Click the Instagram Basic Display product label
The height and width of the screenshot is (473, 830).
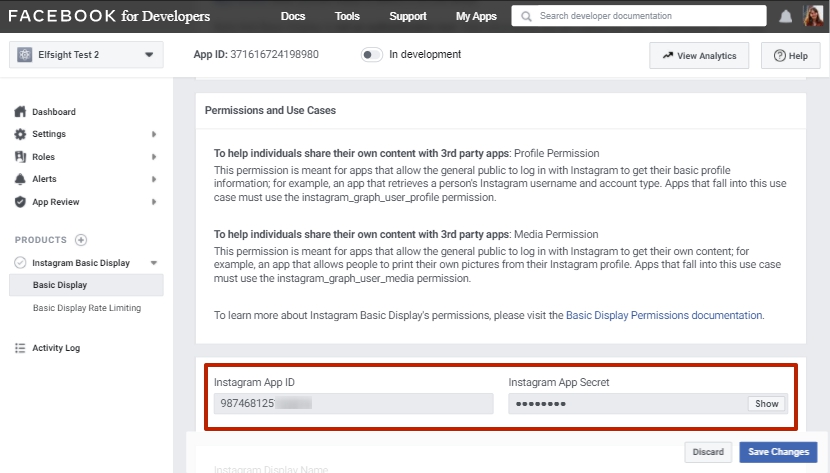[81, 263]
